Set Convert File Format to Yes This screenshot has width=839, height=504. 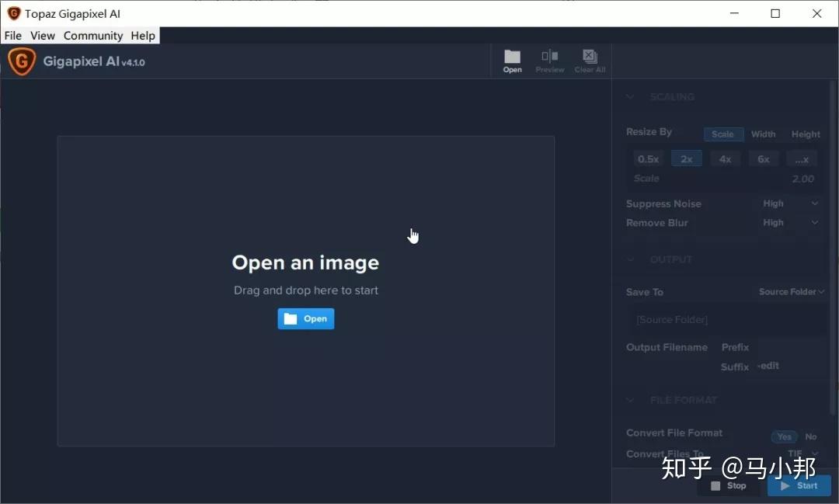(x=784, y=436)
